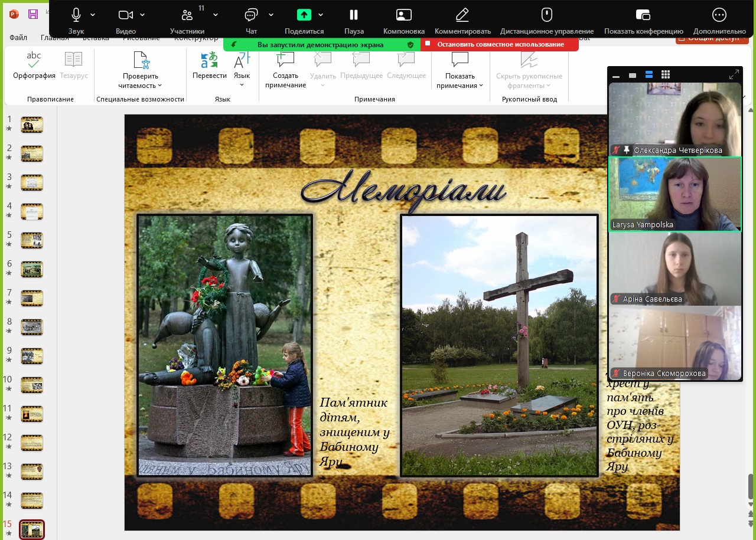The width and height of the screenshot is (756, 540).
Task: Open the Zoom Чат chat icon
Action: point(252,15)
